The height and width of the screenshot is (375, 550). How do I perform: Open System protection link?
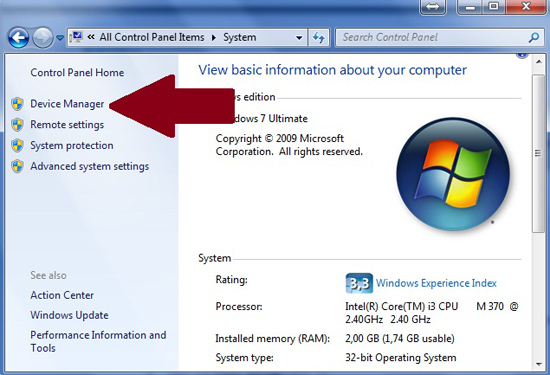pyautogui.click(x=72, y=145)
